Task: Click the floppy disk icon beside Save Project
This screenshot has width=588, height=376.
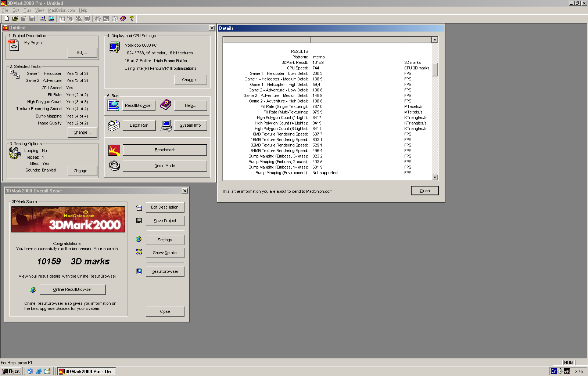Action: [139, 221]
